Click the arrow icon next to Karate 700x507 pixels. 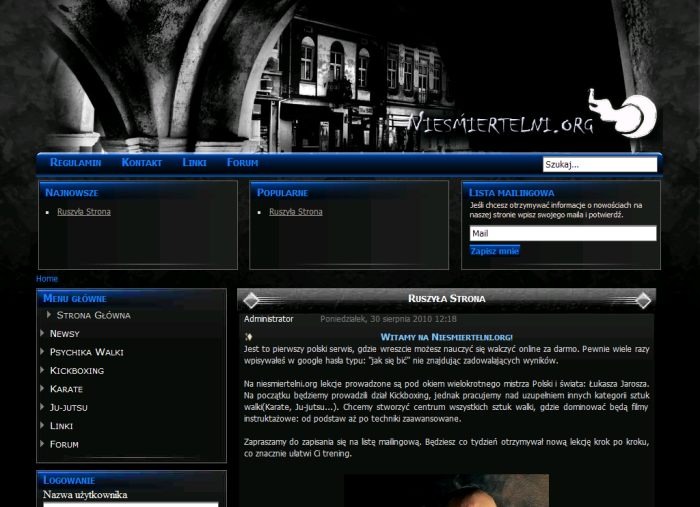(42, 388)
